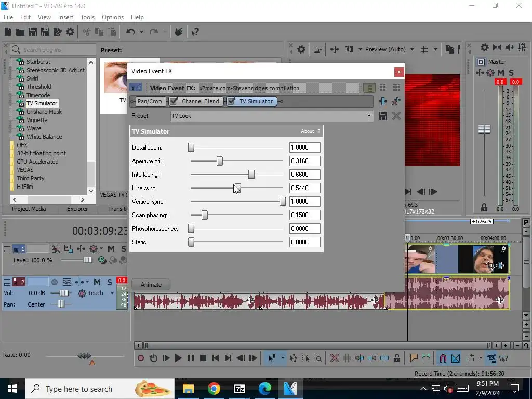Open the edit tool dropdown arrow in transport
The width and height of the screenshot is (532, 399).
point(283,358)
